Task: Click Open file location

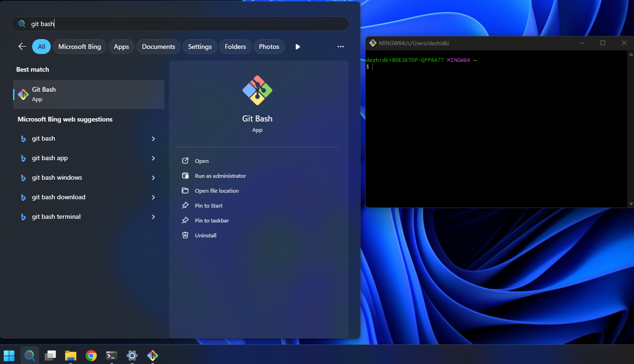Action: (216, 191)
